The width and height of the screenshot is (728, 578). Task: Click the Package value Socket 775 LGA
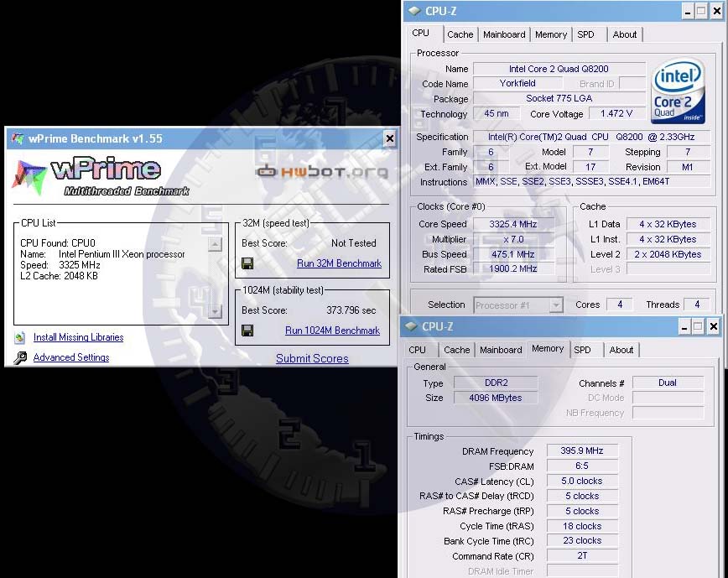click(559, 98)
